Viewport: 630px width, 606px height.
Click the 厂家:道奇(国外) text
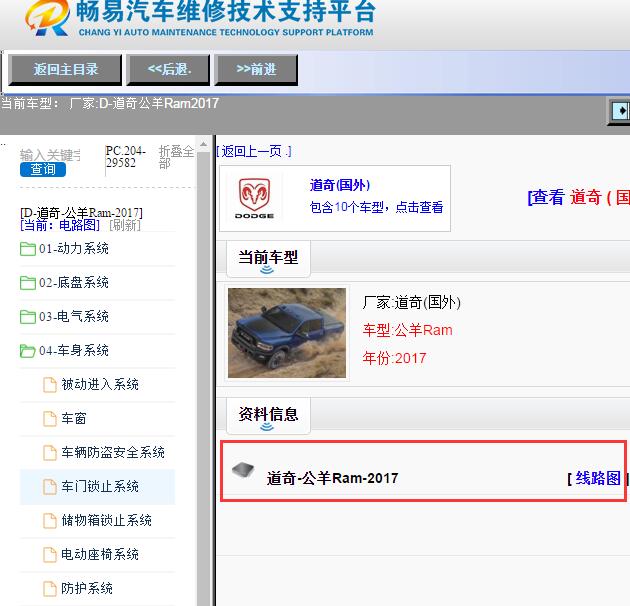pos(411,302)
